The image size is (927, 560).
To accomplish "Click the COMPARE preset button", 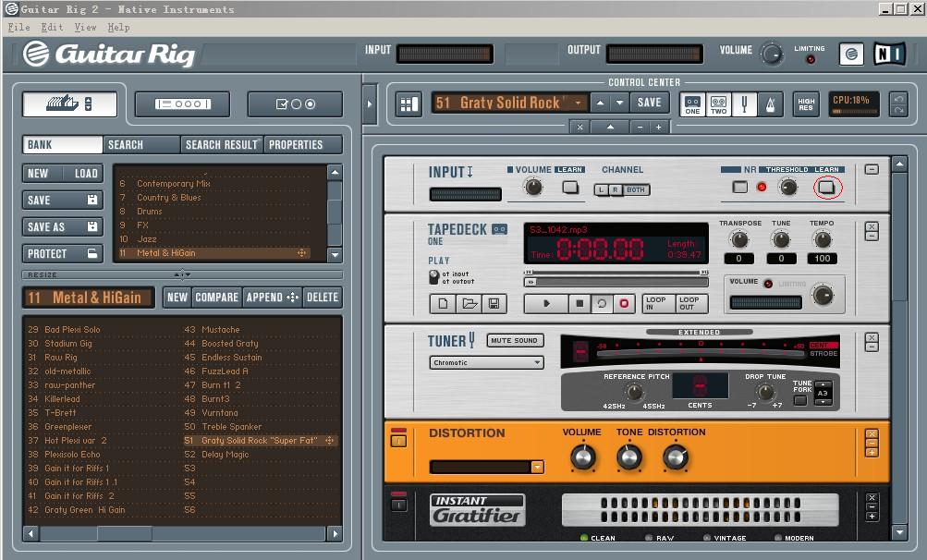I will [217, 297].
